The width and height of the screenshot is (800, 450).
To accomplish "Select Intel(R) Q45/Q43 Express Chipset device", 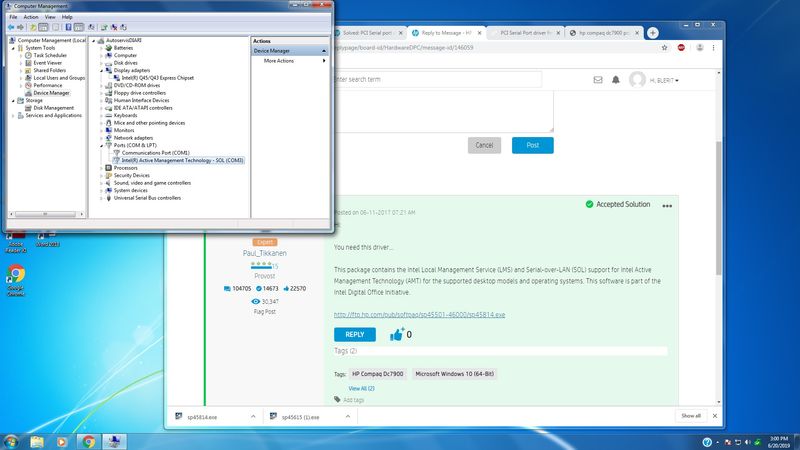I will (x=158, y=78).
